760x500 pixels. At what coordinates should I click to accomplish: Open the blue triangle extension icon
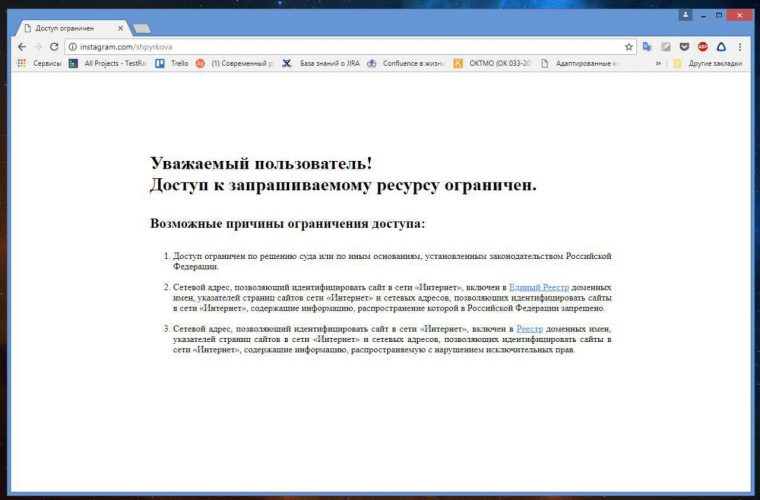pyautogui.click(x=721, y=47)
